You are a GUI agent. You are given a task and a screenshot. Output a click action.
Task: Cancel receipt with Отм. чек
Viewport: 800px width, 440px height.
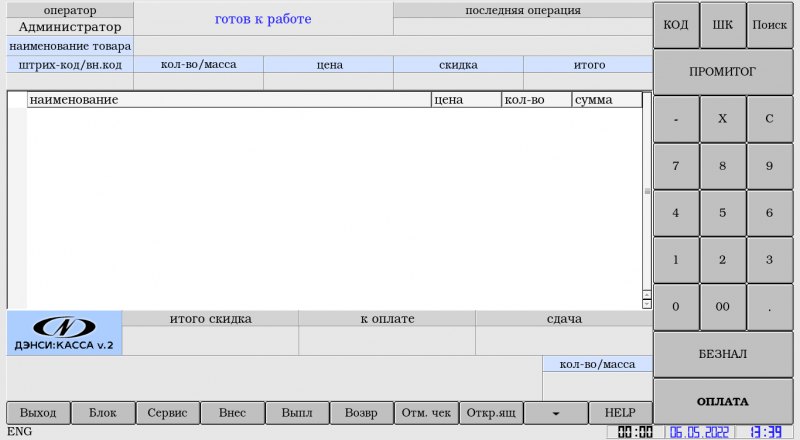coord(427,413)
